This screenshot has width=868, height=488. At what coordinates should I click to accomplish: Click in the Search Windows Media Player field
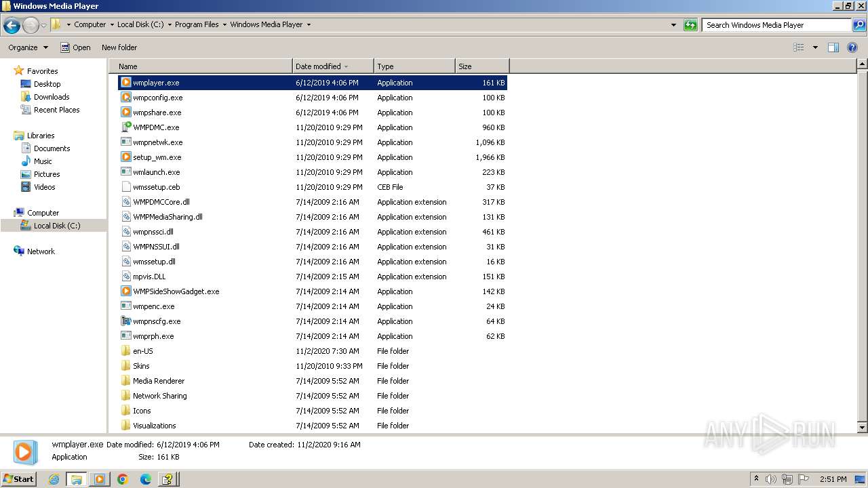(x=776, y=25)
